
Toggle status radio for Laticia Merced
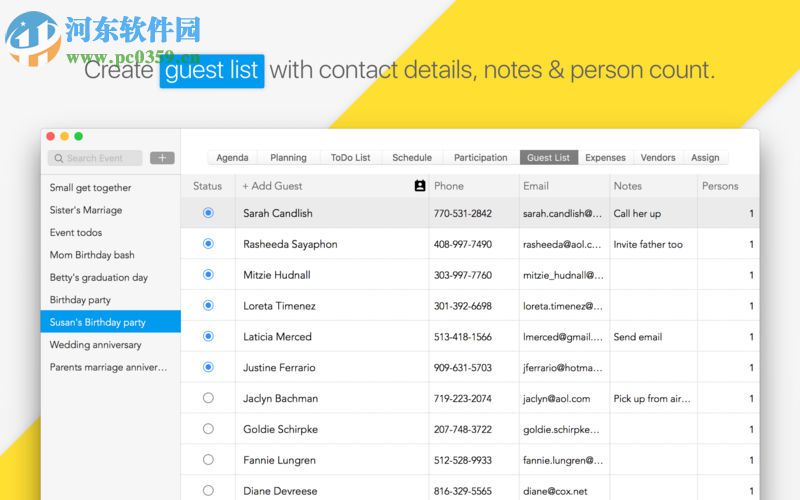coord(208,336)
